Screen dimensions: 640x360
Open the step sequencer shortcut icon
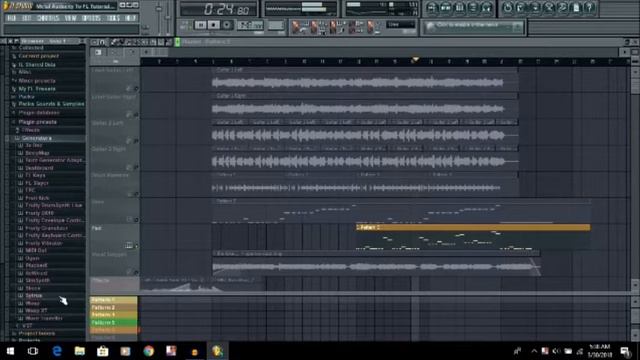[x=446, y=7]
